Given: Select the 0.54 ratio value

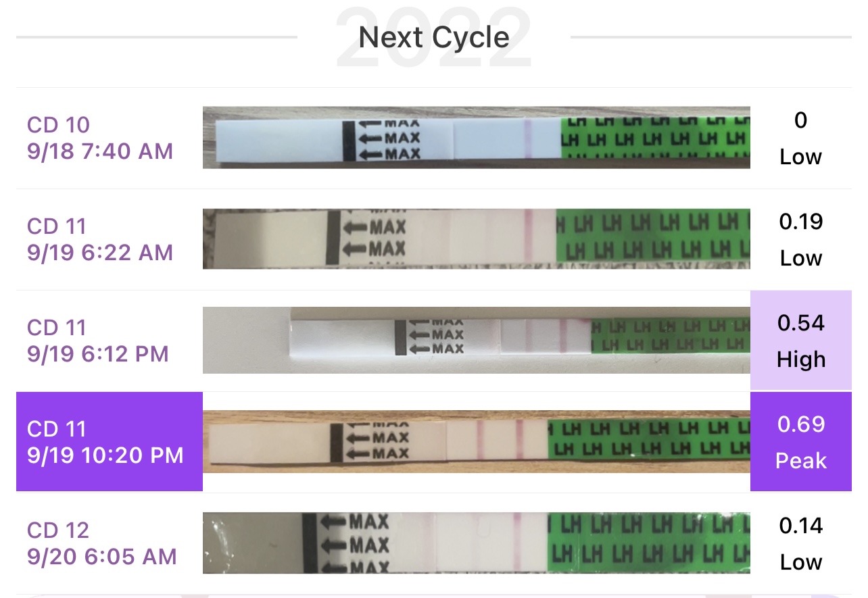Looking at the screenshot, I should [801, 323].
